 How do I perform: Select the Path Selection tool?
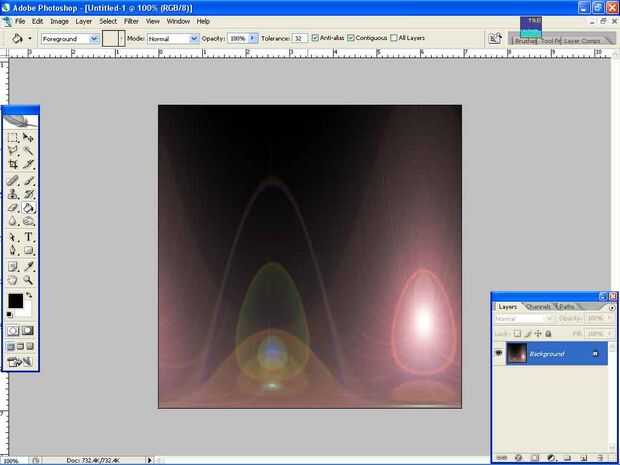[x=13, y=237]
